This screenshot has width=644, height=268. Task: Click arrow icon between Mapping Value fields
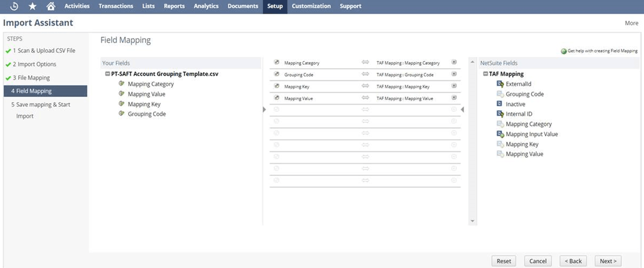point(365,98)
